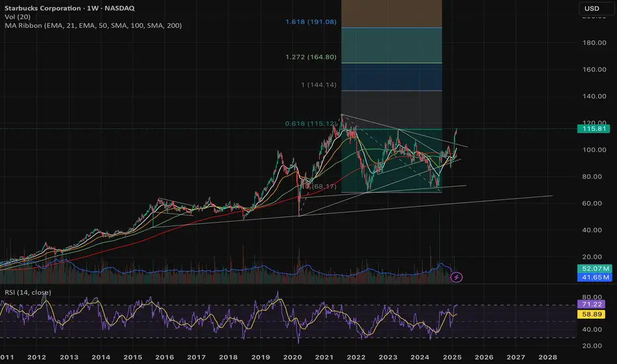The height and width of the screenshot is (364, 617).
Task: Click the 2012 label on time axis
Action: click(x=36, y=357)
